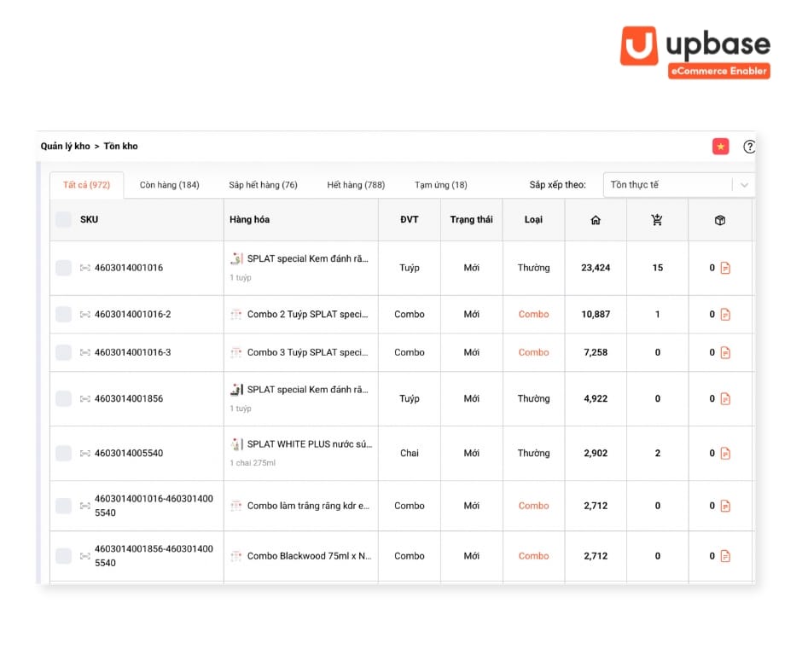Check the box for SKU 4603014001016-2
Image resolution: width=802 pixels, height=672 pixels.
tap(63, 315)
